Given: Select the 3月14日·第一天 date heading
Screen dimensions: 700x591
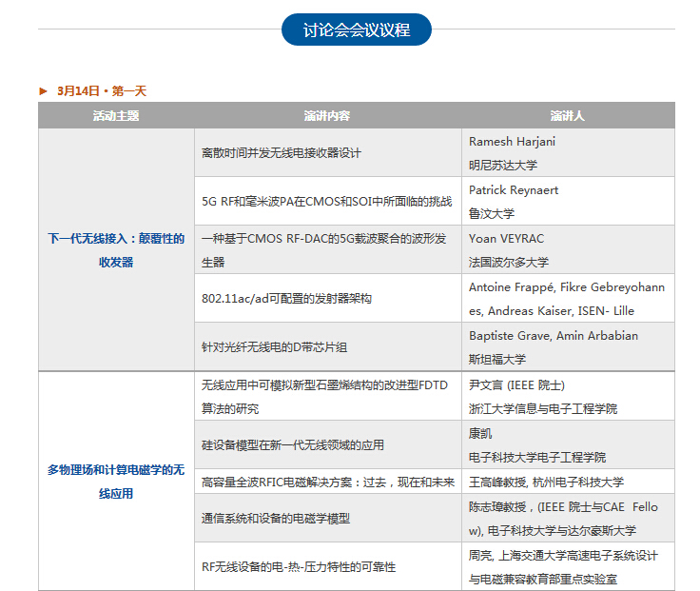Looking at the screenshot, I should 102,91.
